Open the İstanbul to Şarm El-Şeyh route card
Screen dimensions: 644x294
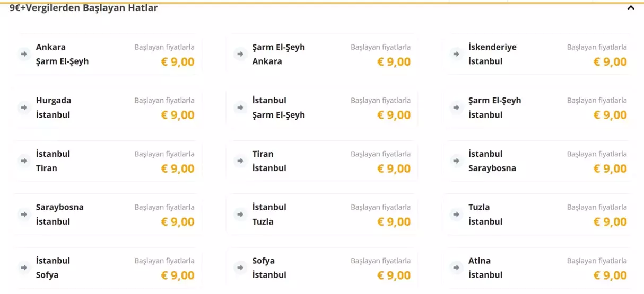click(x=321, y=108)
